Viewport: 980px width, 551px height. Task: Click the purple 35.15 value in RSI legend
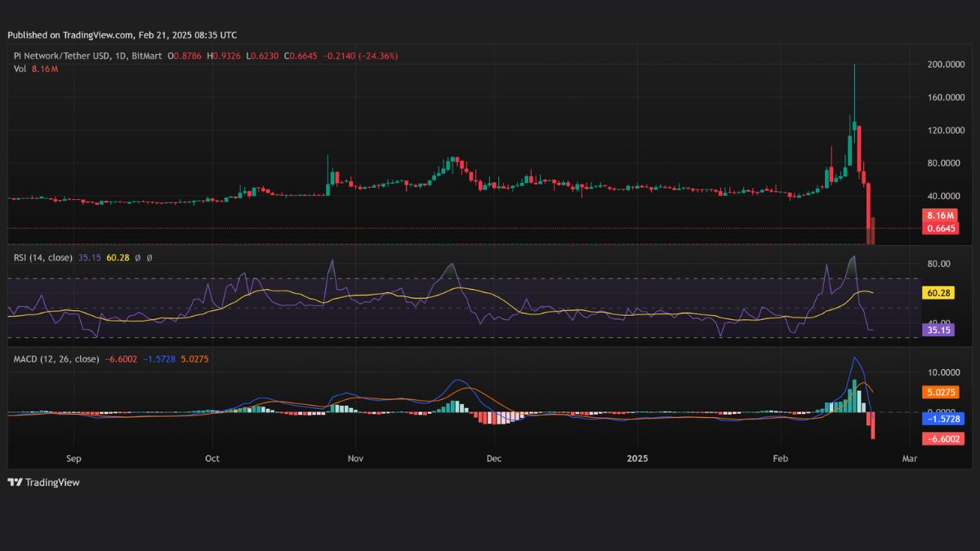pyautogui.click(x=89, y=258)
